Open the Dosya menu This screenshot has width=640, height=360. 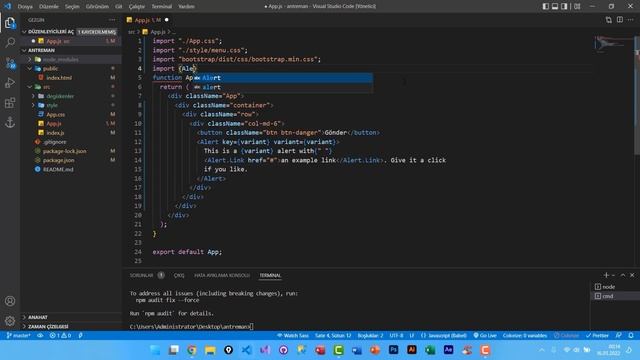[25, 7]
